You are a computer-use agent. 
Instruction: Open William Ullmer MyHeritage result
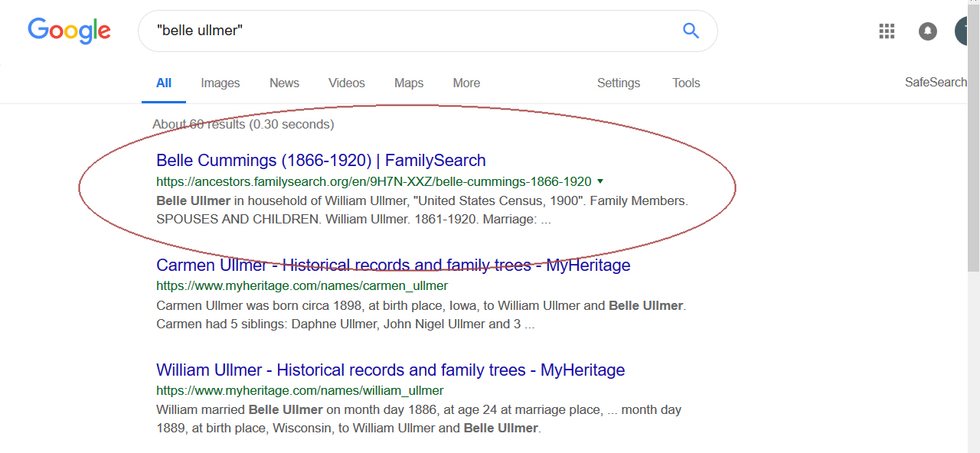click(x=390, y=370)
